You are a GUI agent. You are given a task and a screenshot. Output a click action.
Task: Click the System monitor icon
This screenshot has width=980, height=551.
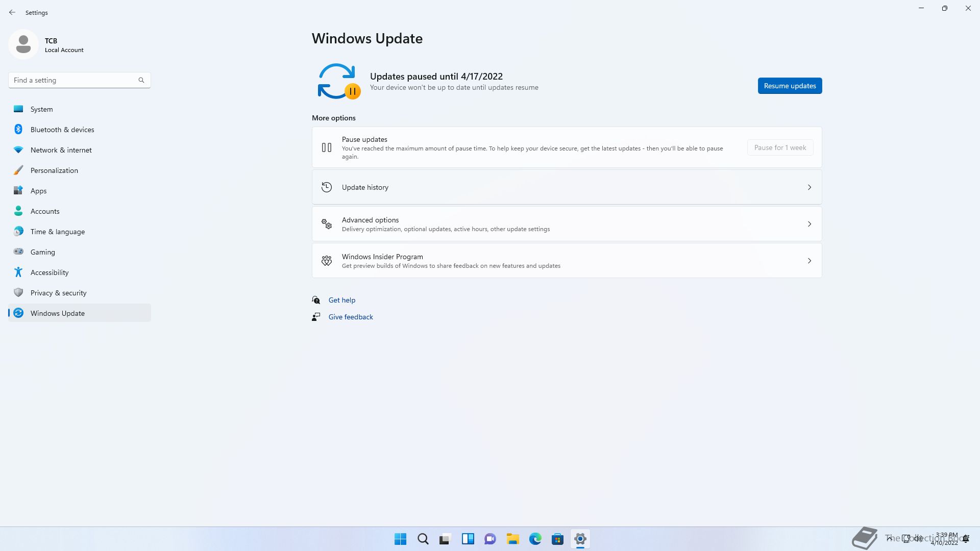(18, 109)
